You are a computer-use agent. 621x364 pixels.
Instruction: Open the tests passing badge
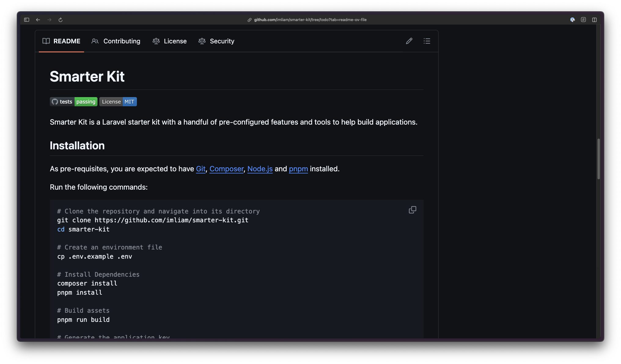74,102
